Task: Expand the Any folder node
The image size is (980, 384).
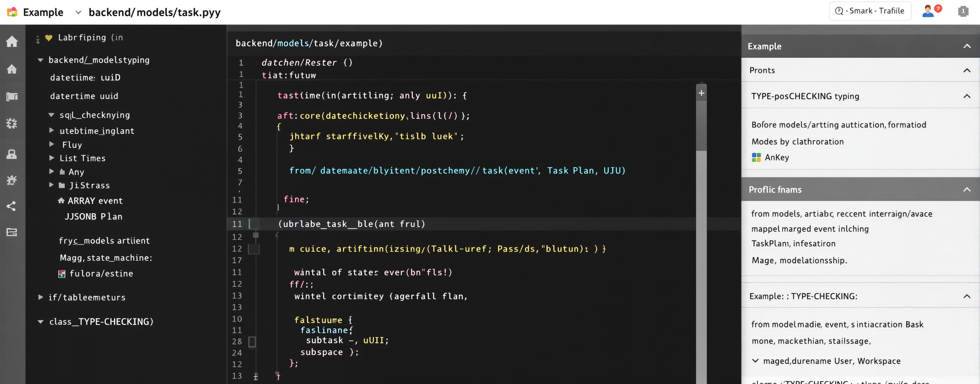Action: [51, 172]
